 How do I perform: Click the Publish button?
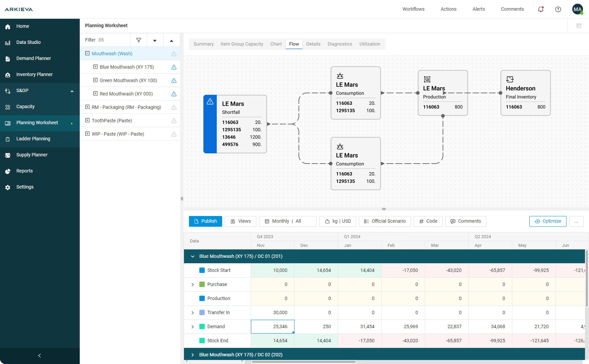point(205,221)
